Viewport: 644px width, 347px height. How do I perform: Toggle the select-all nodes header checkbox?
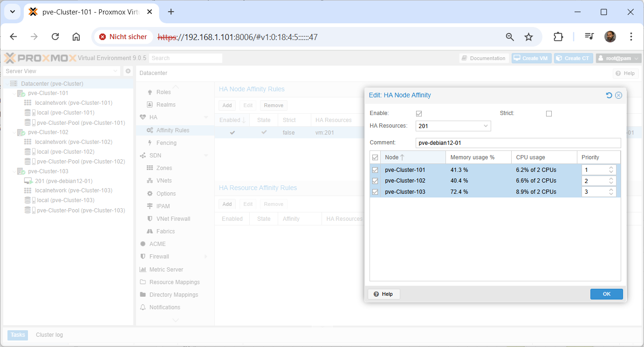(x=375, y=157)
